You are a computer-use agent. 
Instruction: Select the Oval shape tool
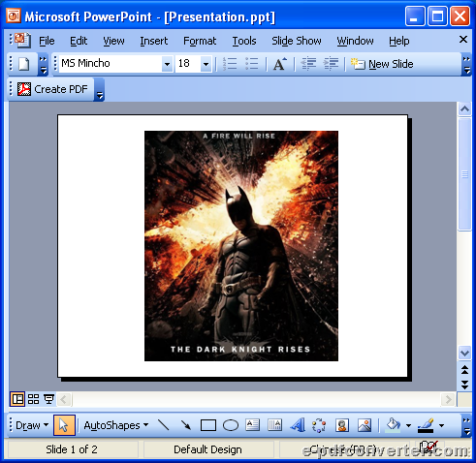pyautogui.click(x=231, y=425)
